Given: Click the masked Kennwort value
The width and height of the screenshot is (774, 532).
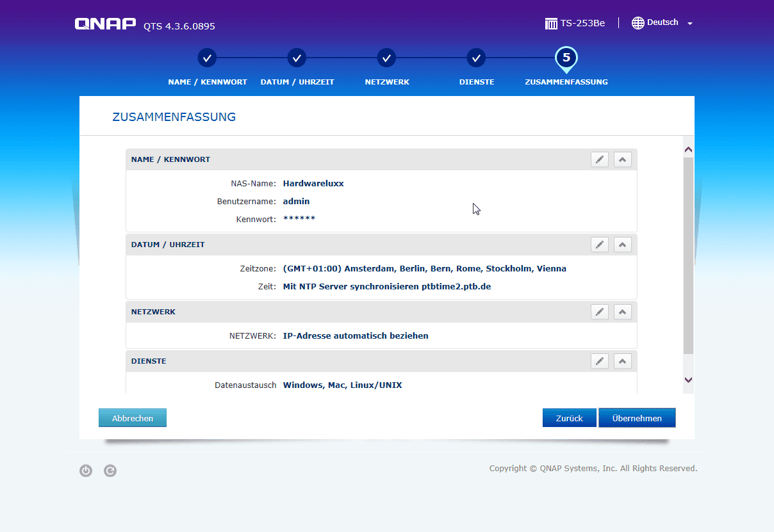Looking at the screenshot, I should [x=299, y=218].
